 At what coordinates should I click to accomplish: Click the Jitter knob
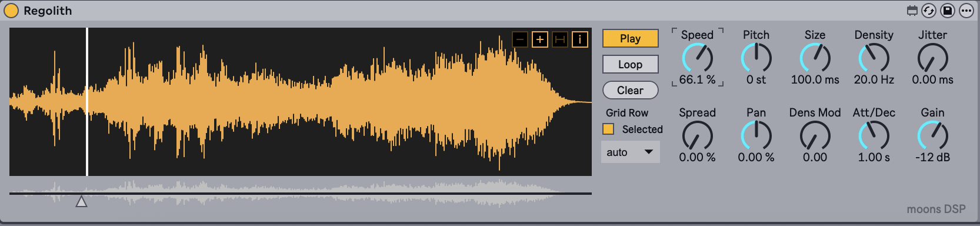tap(932, 58)
